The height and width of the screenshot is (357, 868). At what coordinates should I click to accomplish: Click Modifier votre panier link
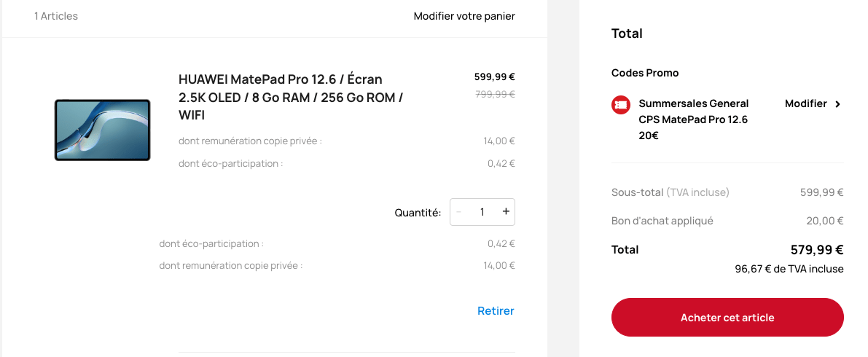pyautogui.click(x=464, y=16)
